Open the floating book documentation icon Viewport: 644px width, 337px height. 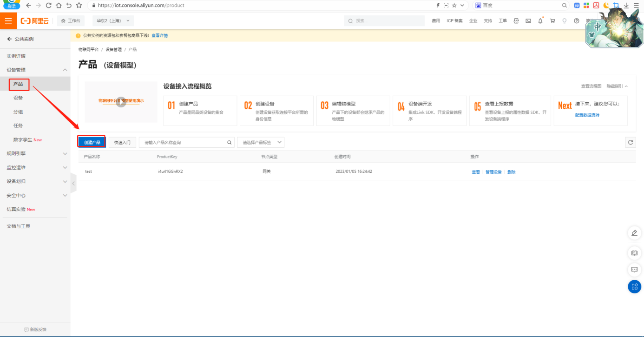(634, 253)
